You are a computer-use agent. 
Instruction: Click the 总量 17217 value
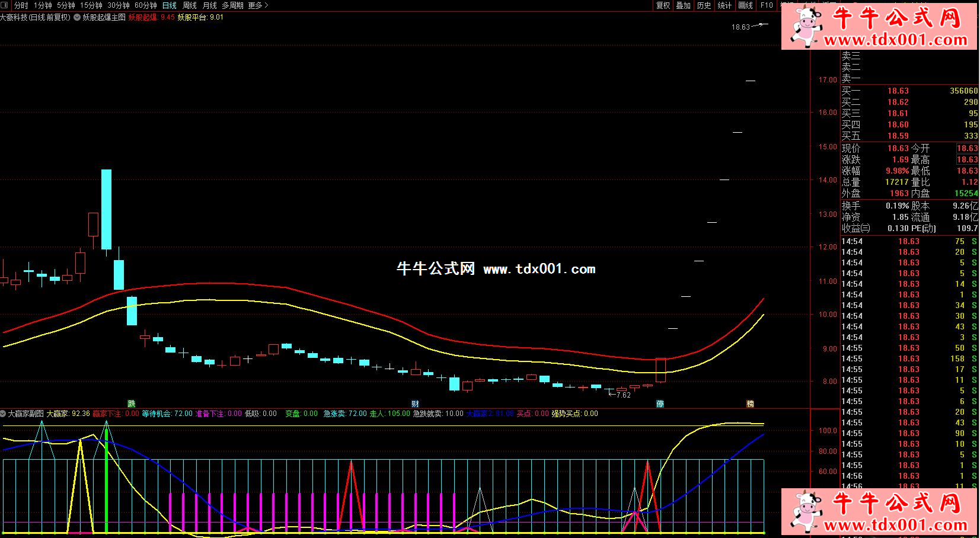(x=897, y=182)
